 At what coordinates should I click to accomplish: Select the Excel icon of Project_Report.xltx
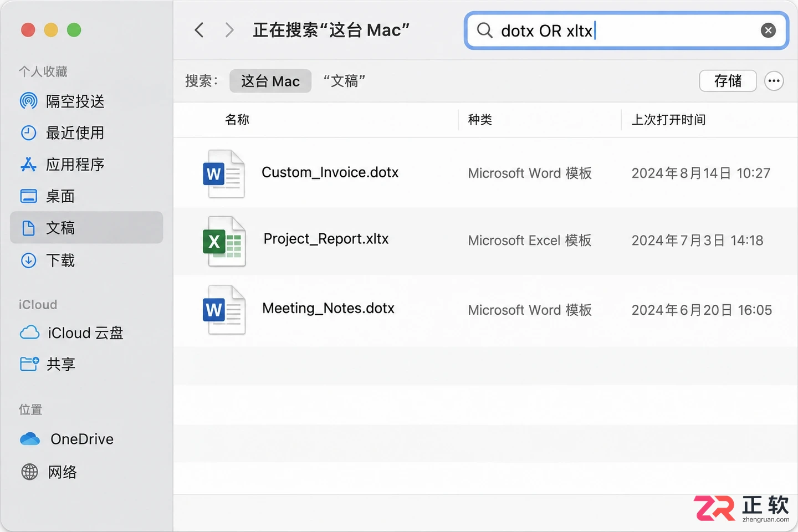point(224,241)
